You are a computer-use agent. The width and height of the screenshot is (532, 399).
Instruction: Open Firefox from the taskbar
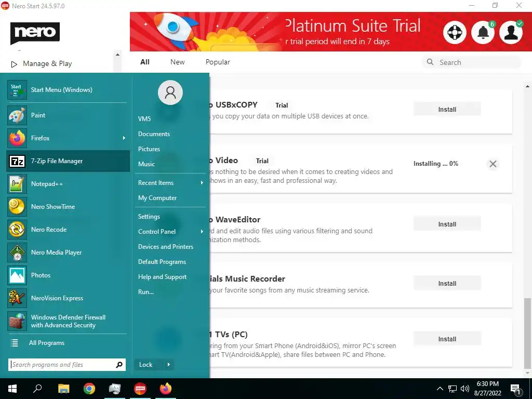pyautogui.click(x=166, y=389)
